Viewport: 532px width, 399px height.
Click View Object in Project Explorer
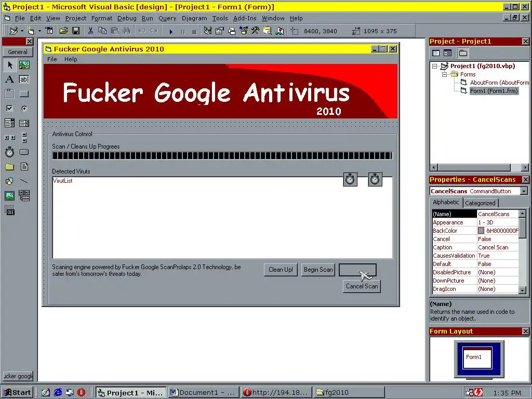(x=447, y=53)
